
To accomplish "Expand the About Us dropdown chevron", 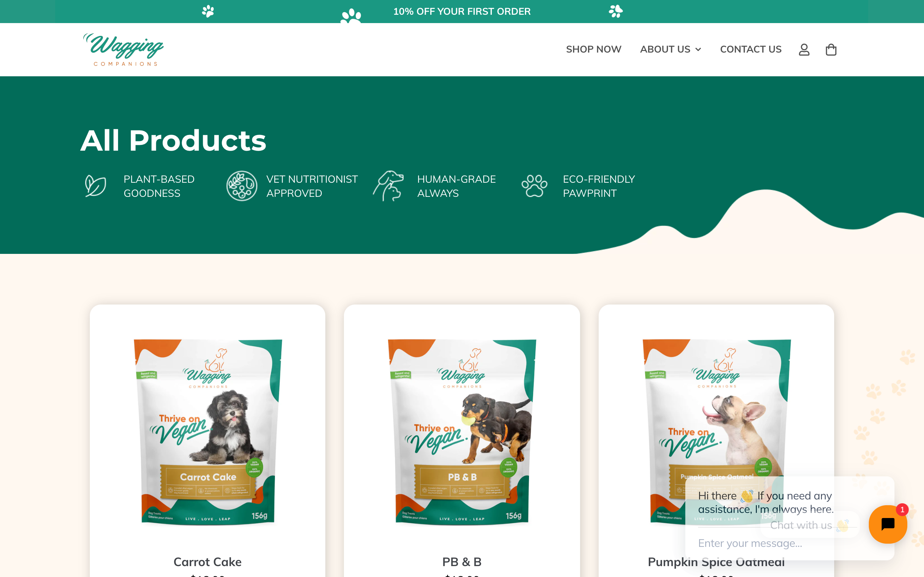I will (698, 50).
